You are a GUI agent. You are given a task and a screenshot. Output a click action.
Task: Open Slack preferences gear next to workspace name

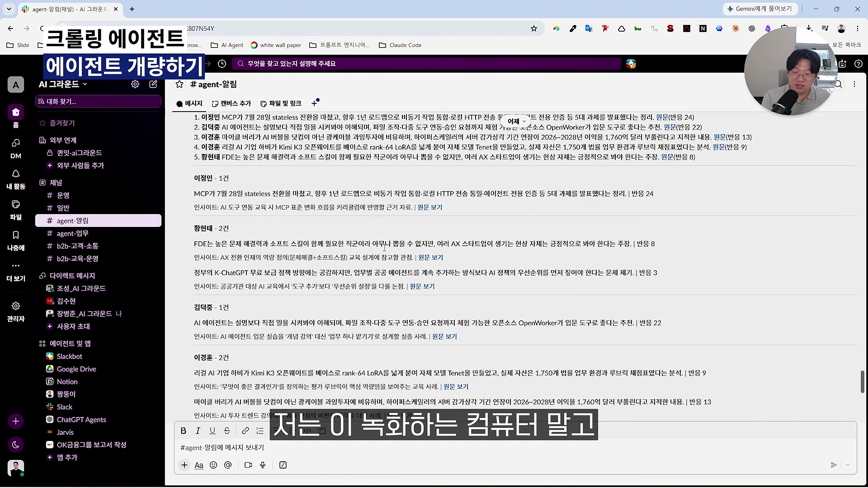click(x=135, y=84)
